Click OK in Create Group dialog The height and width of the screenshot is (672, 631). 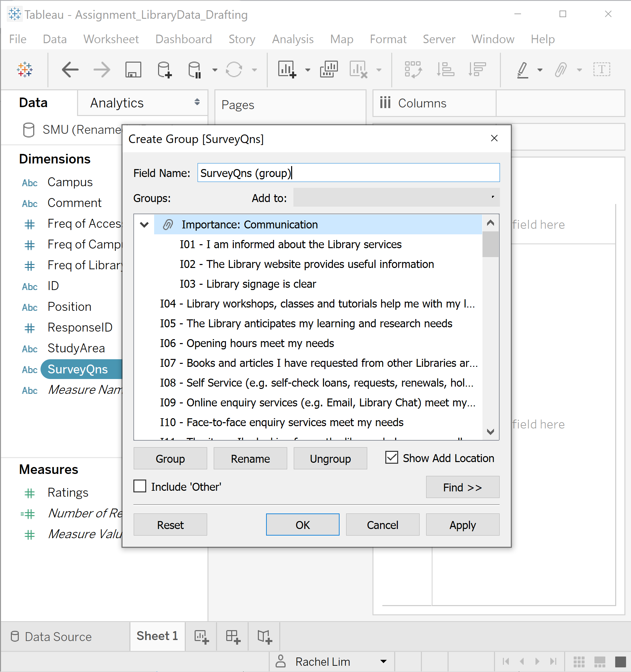pyautogui.click(x=303, y=525)
